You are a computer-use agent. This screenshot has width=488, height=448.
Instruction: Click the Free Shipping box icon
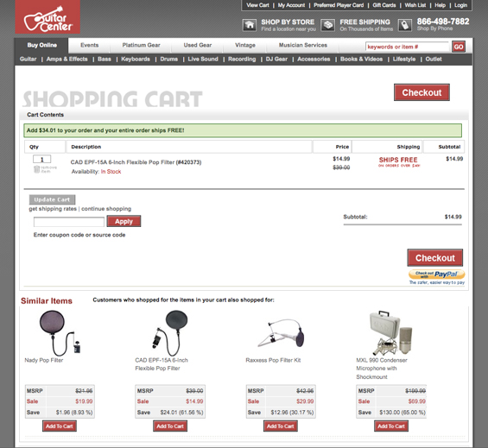pos(327,25)
